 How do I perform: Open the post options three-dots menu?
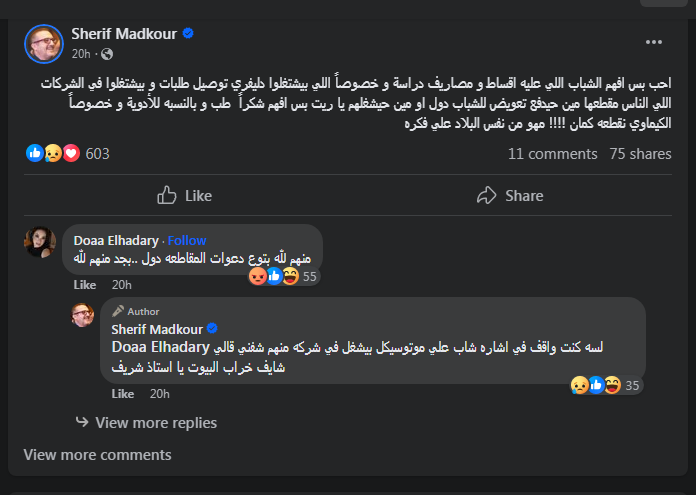tap(654, 42)
